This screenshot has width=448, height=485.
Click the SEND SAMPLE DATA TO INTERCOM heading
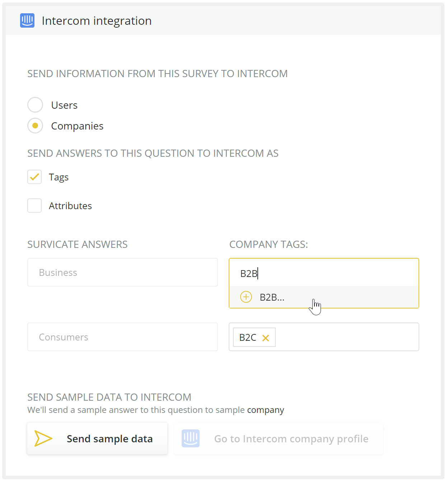(x=109, y=397)
